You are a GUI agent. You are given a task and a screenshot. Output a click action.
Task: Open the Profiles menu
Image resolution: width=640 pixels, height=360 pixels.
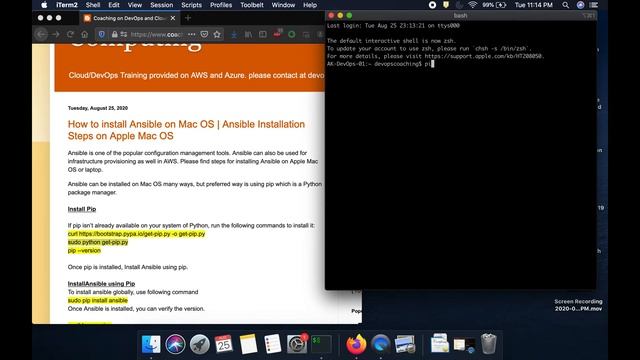click(x=221, y=5)
